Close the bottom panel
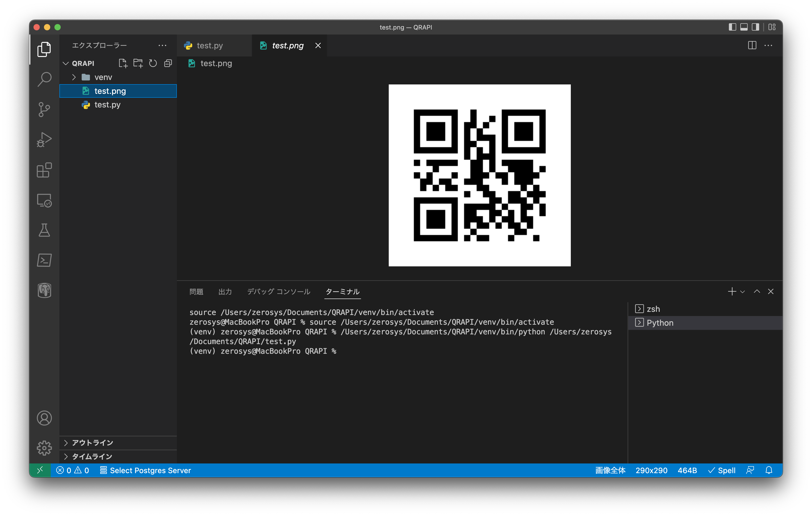Image resolution: width=812 pixels, height=516 pixels. pyautogui.click(x=771, y=291)
